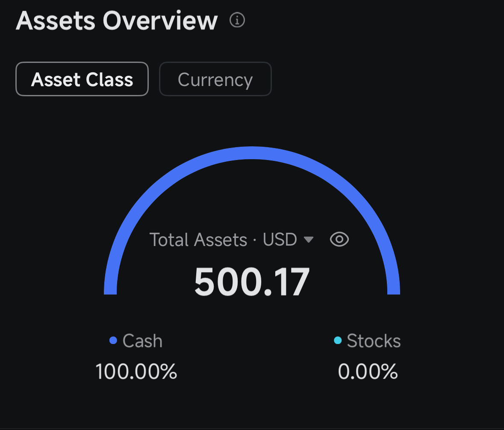
Task: Click the Stocks legend label
Action: click(374, 341)
